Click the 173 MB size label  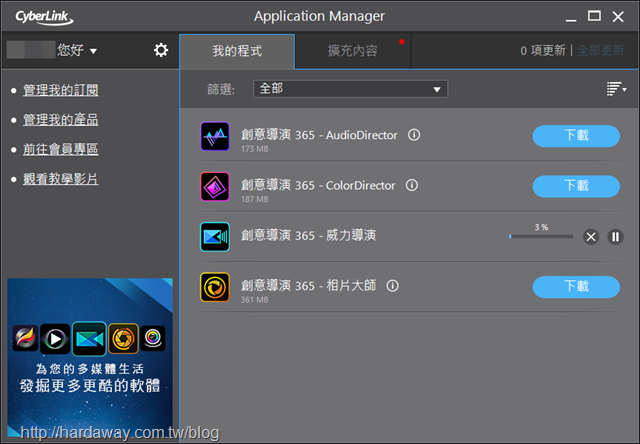pos(254,149)
